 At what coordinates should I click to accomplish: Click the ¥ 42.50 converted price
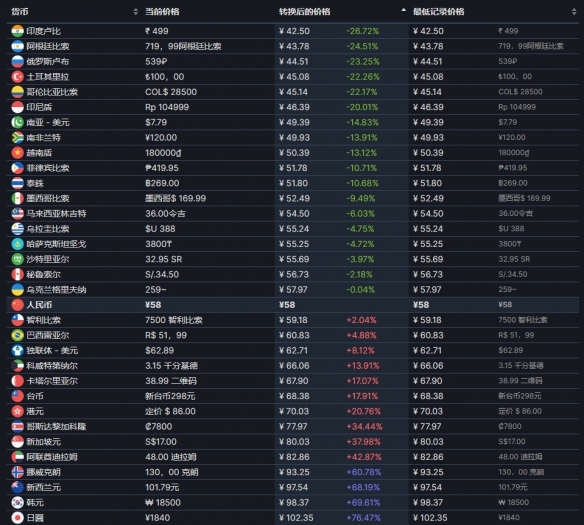(x=294, y=31)
